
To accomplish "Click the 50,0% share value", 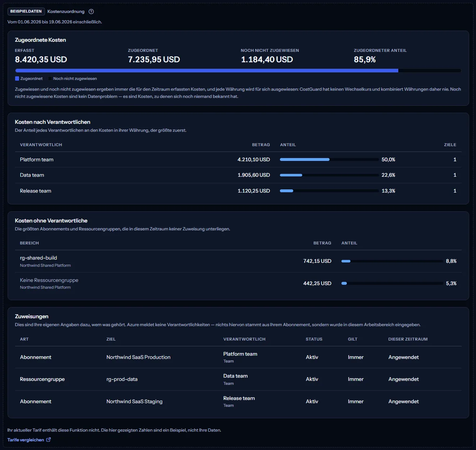I will click(388, 159).
